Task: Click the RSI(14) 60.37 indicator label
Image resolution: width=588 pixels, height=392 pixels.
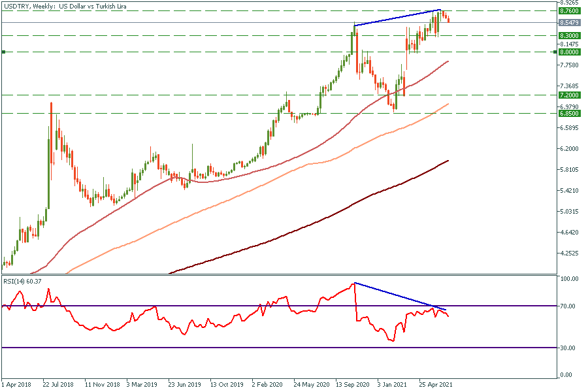Action: (x=22, y=281)
